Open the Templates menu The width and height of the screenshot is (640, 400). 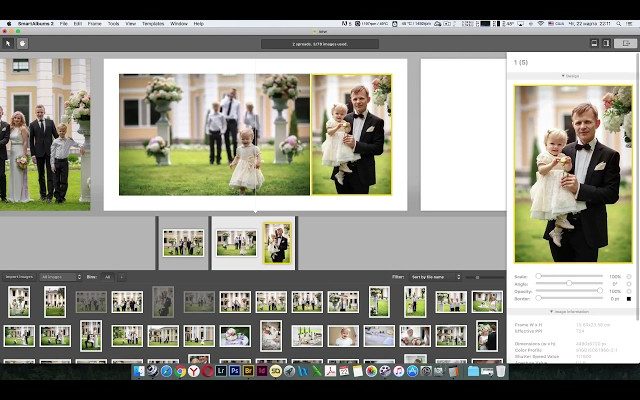[152, 23]
